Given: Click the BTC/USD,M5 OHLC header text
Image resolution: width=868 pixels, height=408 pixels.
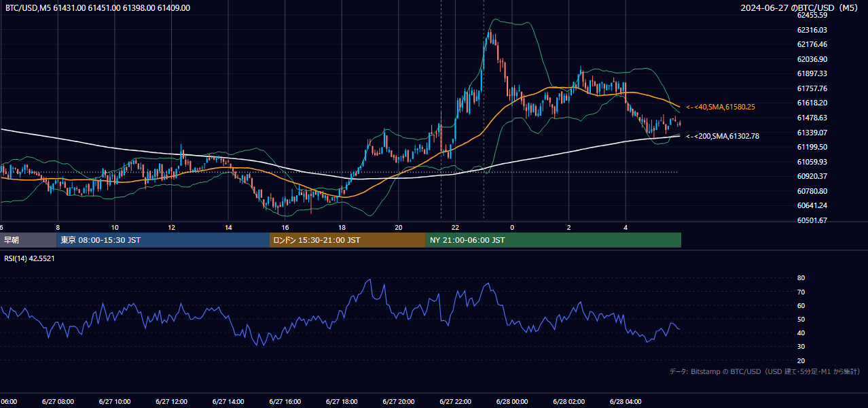Looking at the screenshot, I should pos(98,8).
